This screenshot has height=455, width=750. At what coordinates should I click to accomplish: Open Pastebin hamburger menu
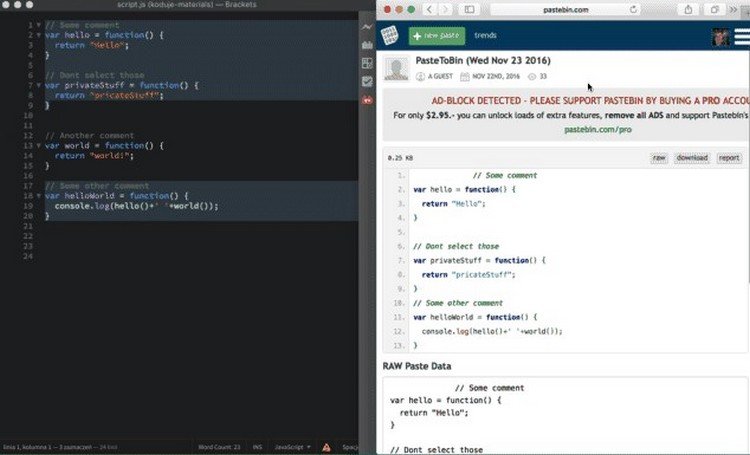(x=741, y=36)
